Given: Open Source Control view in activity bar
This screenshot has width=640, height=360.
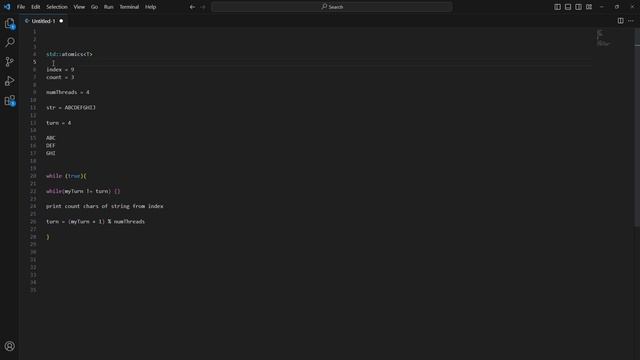Looking at the screenshot, I should (10, 62).
